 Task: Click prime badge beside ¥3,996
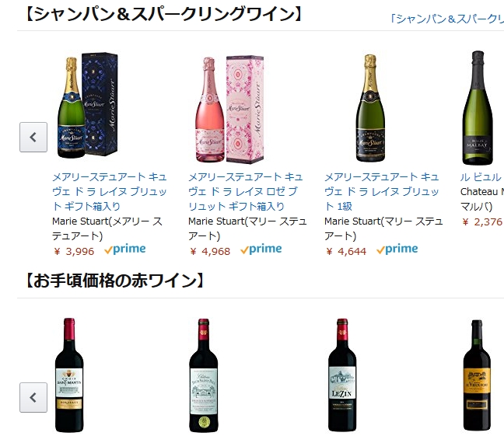coord(125,249)
